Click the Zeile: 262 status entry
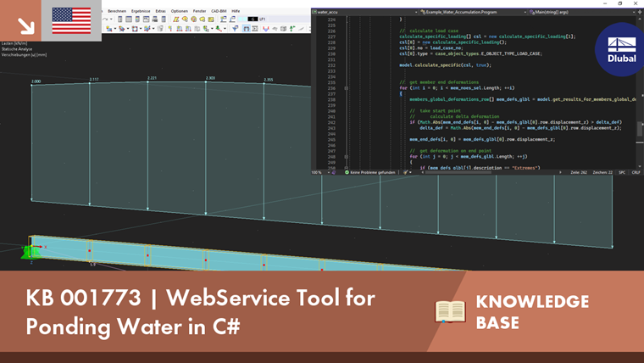Viewport: 644px width, 363px height. coord(579,172)
